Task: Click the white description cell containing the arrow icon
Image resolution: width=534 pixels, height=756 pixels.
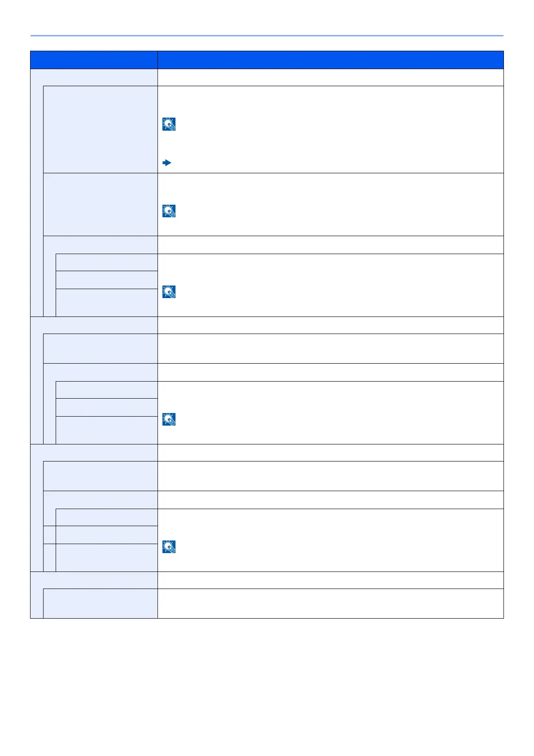Action: (x=330, y=129)
